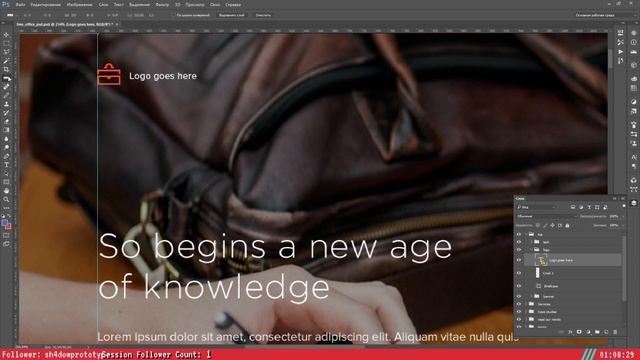Hide the Слой 1 layer

tap(519, 273)
